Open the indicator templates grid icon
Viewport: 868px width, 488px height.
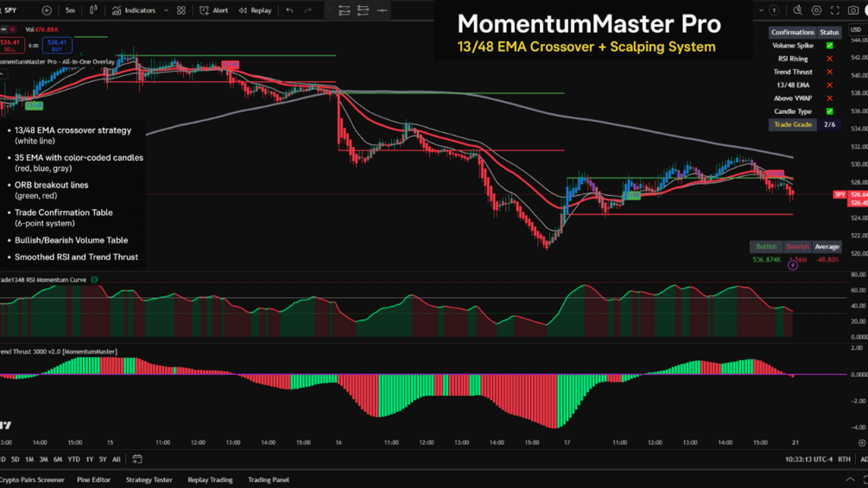[181, 10]
